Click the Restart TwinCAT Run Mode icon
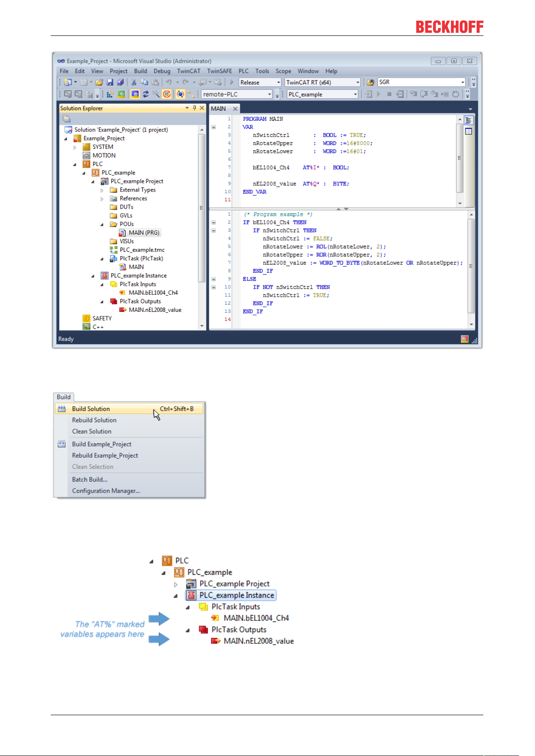535x756 pixels. coord(122,94)
